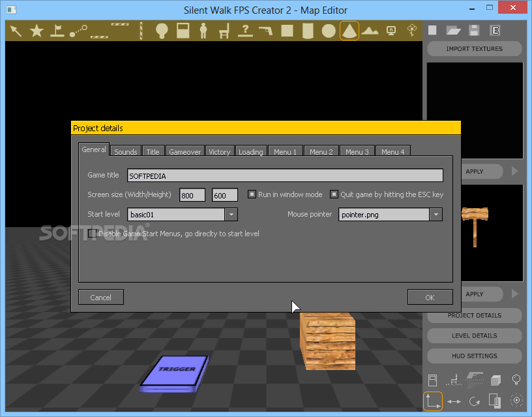532x417 pixels.
Task: Choose the question mark item tool
Action: (x=245, y=31)
